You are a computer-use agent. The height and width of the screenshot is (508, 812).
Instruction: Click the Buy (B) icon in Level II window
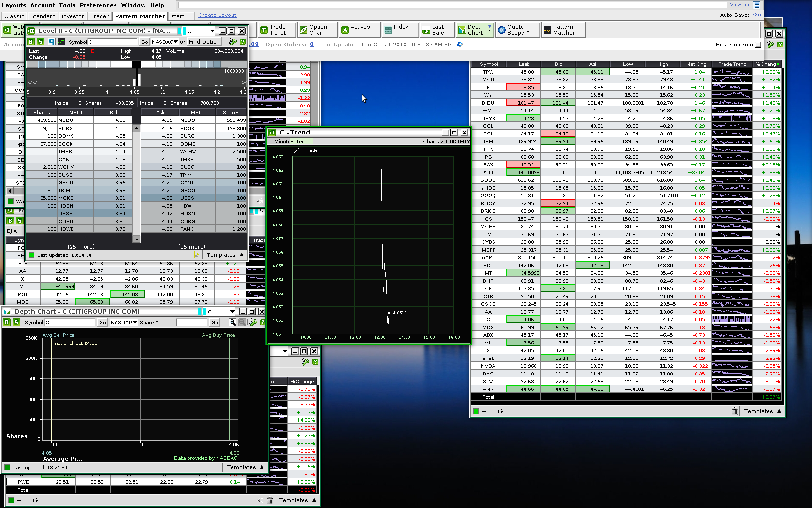tap(31, 42)
